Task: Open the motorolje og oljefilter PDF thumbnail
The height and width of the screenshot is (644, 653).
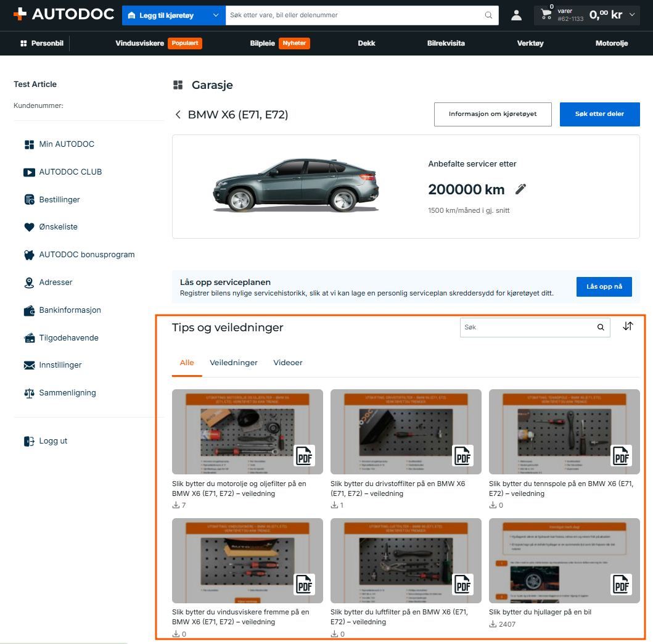Action: tap(247, 432)
